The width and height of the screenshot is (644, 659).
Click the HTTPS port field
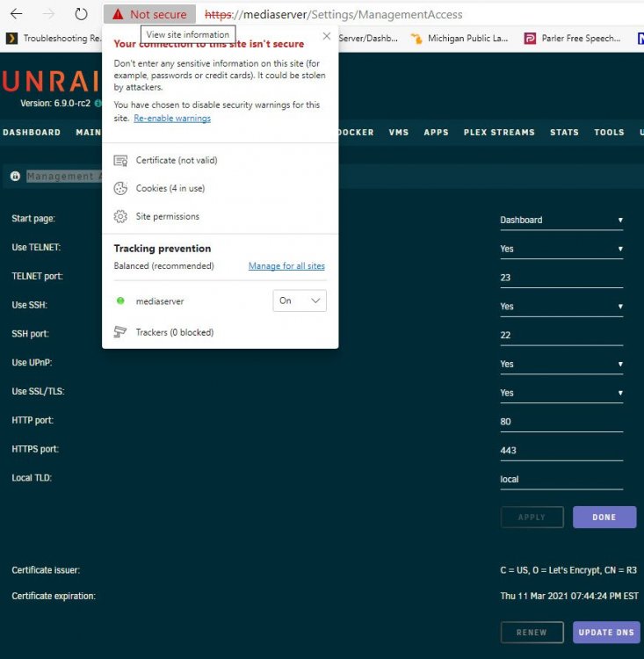(x=561, y=451)
